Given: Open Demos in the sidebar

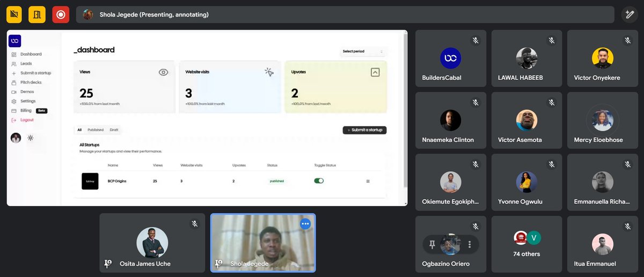Looking at the screenshot, I should tap(27, 92).
